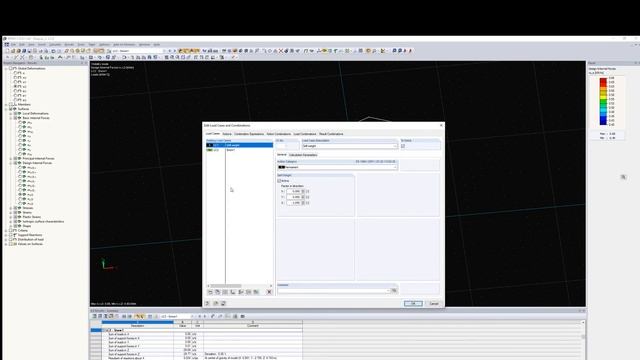640x360 pixels.
Task: Switch to the Calculation Parameters sub-tab
Action: (x=303, y=155)
